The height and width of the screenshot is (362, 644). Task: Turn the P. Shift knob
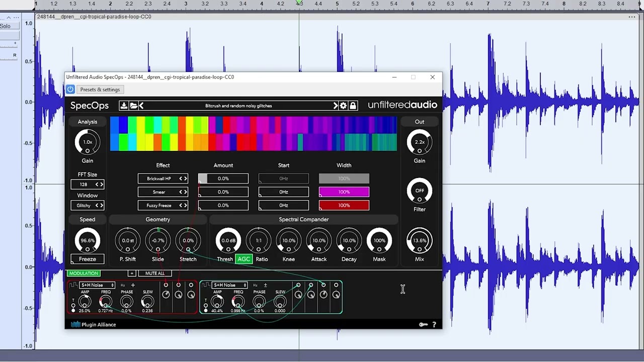pyautogui.click(x=128, y=241)
